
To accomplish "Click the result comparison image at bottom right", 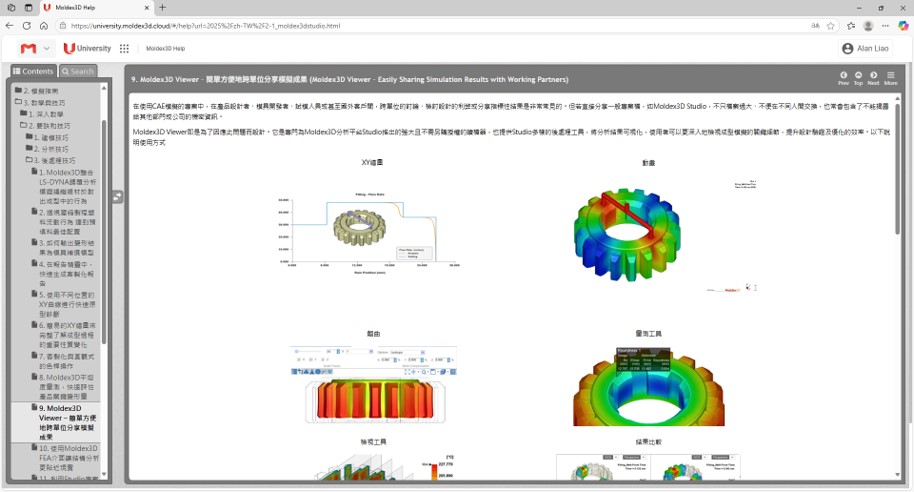I will [x=648, y=466].
